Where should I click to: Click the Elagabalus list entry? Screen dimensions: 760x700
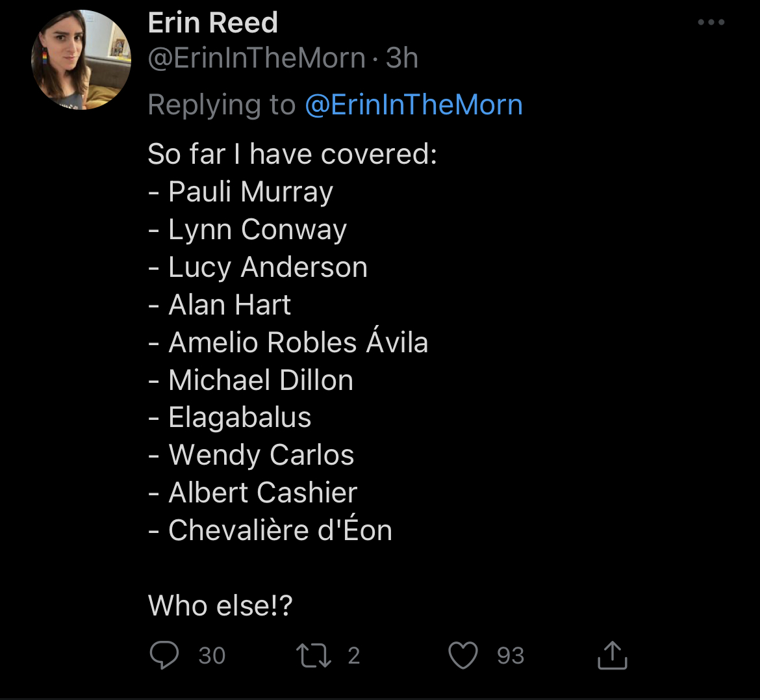[240, 417]
